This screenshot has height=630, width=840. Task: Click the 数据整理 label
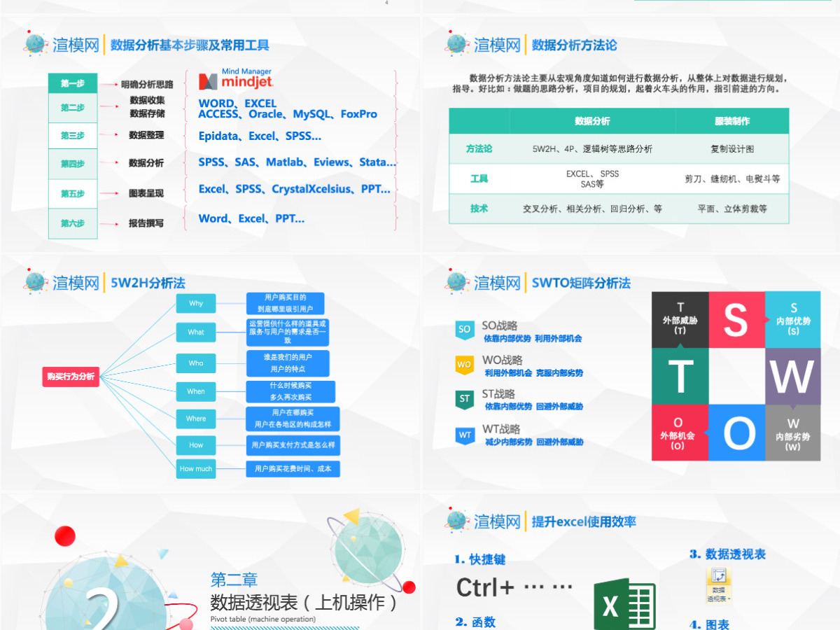[x=146, y=135]
